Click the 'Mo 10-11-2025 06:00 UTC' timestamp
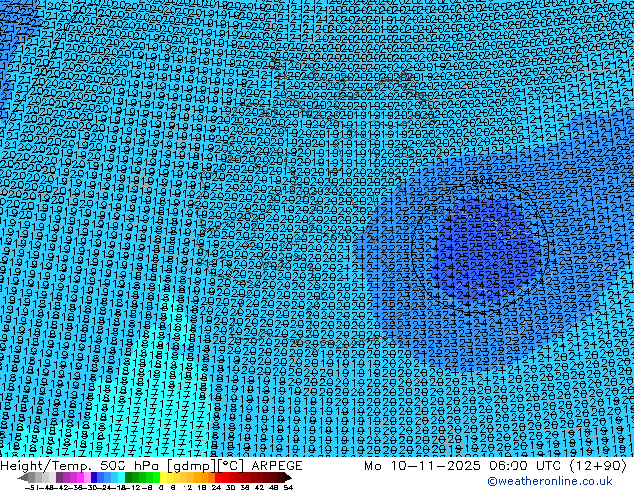This screenshot has width=634, height=490. click(x=464, y=466)
